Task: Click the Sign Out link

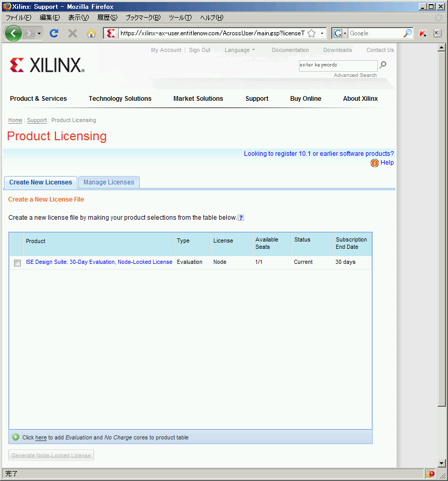Action: tap(200, 50)
